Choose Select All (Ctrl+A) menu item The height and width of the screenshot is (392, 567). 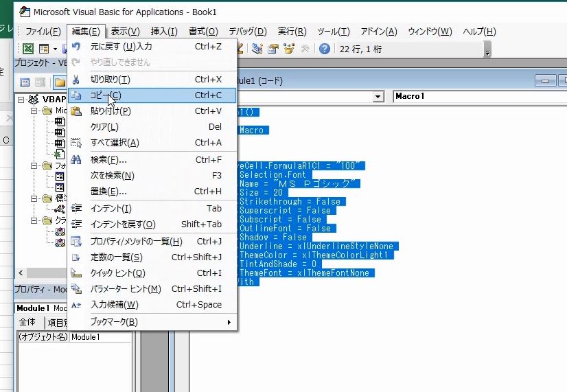click(x=152, y=143)
